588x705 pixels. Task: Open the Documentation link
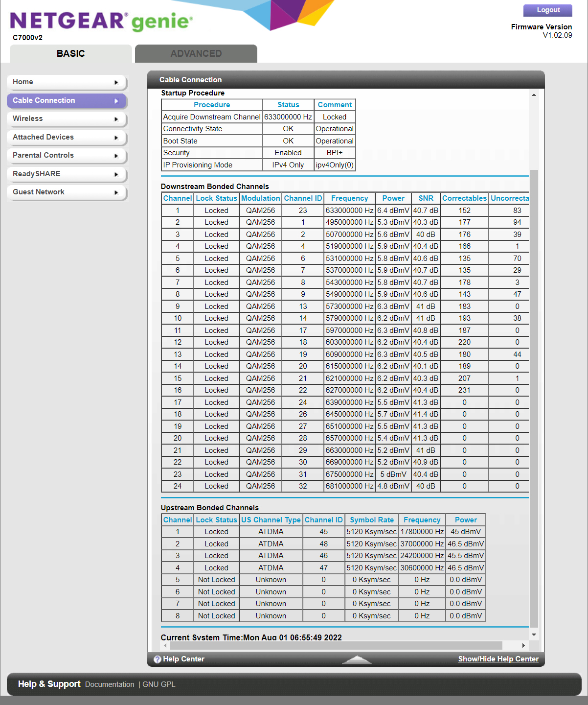point(109,684)
